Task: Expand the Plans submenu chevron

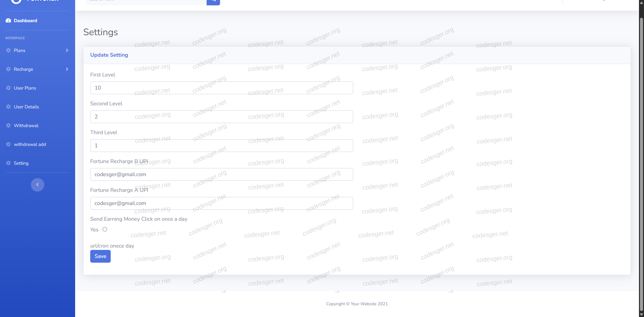Action: tap(67, 50)
